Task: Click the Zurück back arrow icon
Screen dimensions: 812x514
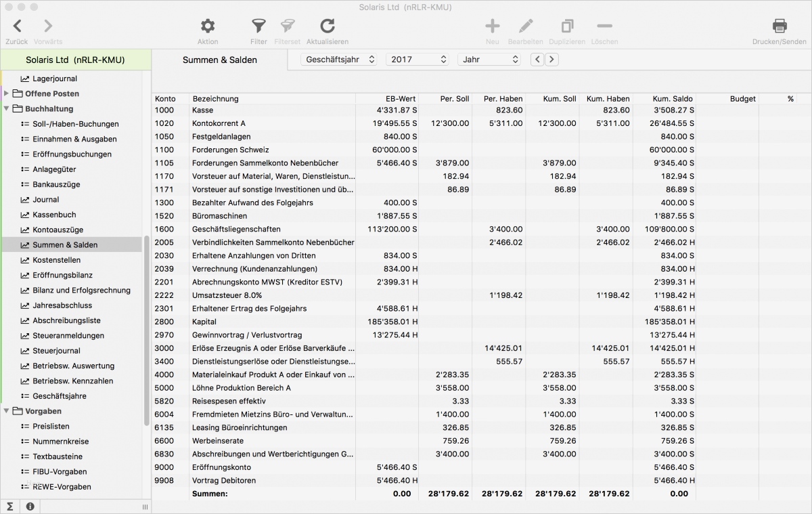Action: (x=17, y=26)
